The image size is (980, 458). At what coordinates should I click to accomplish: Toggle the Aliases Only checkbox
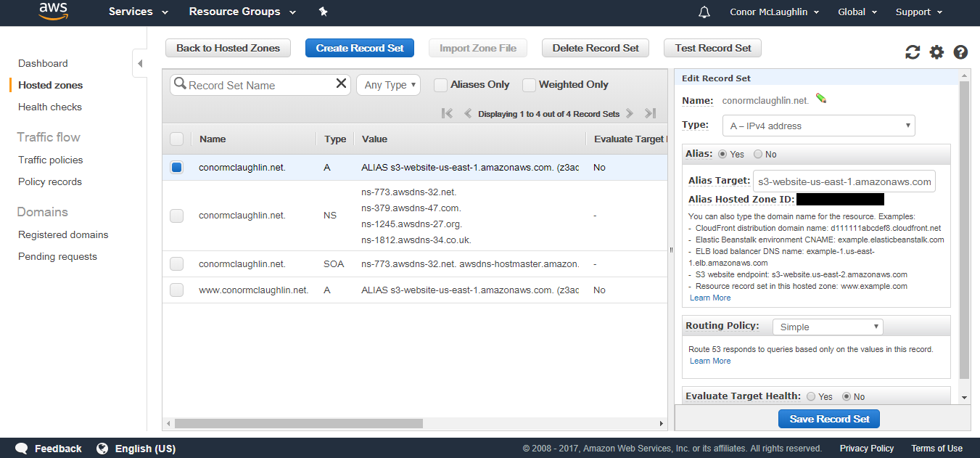pyautogui.click(x=440, y=85)
